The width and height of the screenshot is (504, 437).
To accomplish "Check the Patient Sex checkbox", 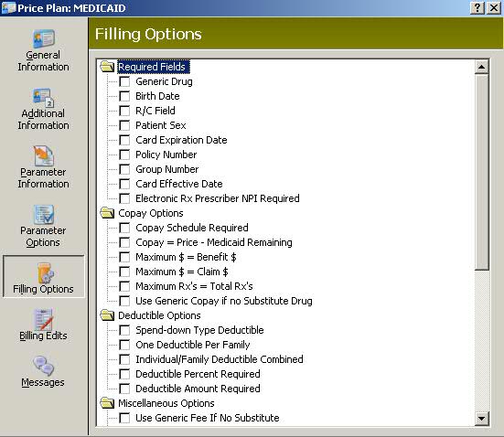I will click(x=124, y=125).
